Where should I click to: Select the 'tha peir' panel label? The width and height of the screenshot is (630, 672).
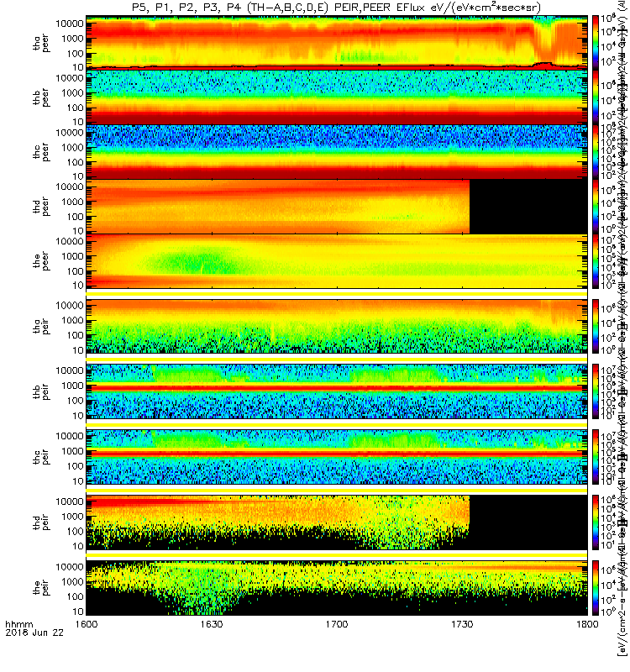(x=41, y=327)
